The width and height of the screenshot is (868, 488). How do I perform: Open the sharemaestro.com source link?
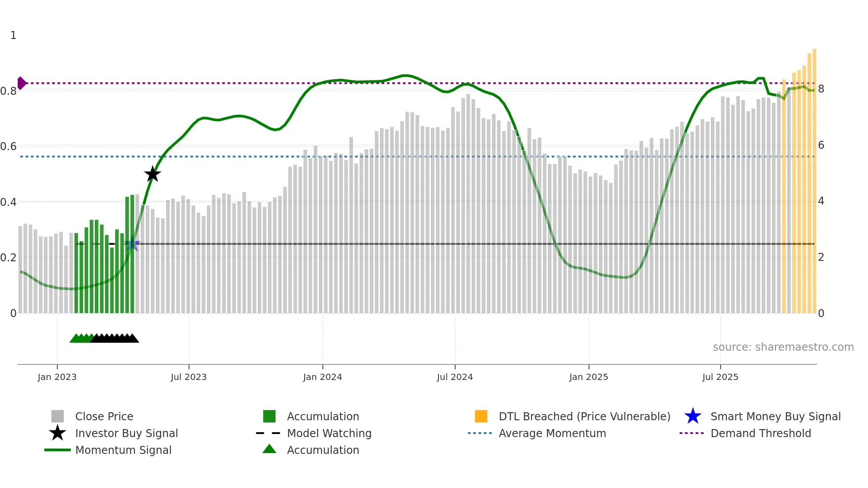[x=783, y=347]
